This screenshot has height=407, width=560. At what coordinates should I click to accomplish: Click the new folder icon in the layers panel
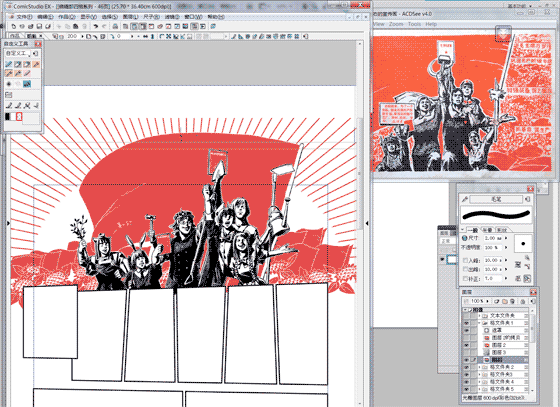[x=504, y=301]
